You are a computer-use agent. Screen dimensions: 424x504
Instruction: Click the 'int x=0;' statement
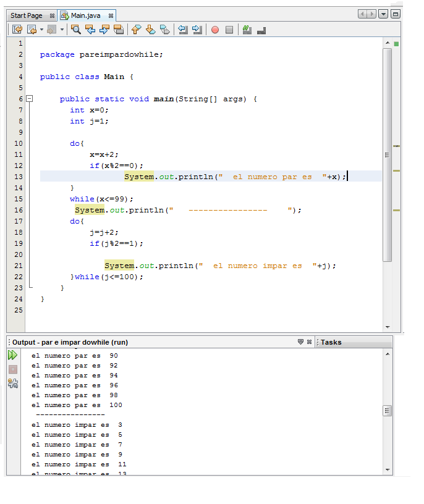[90, 110]
